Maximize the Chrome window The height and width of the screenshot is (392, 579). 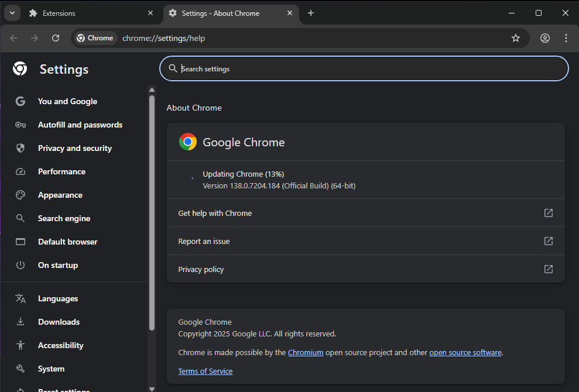[x=539, y=13]
